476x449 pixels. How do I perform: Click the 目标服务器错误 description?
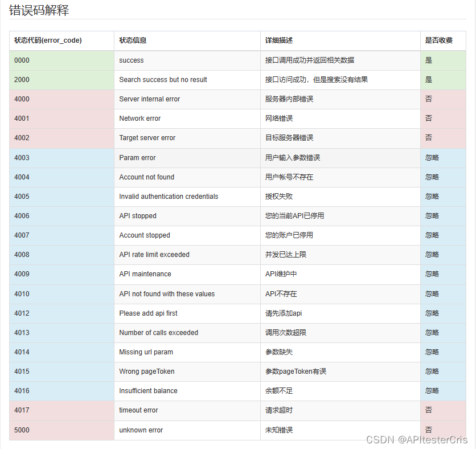click(289, 138)
